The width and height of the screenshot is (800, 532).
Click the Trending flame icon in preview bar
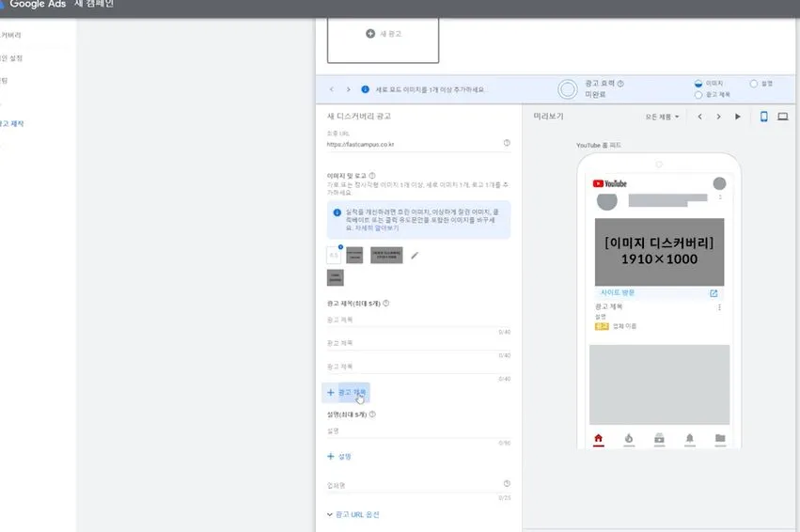pyautogui.click(x=629, y=439)
